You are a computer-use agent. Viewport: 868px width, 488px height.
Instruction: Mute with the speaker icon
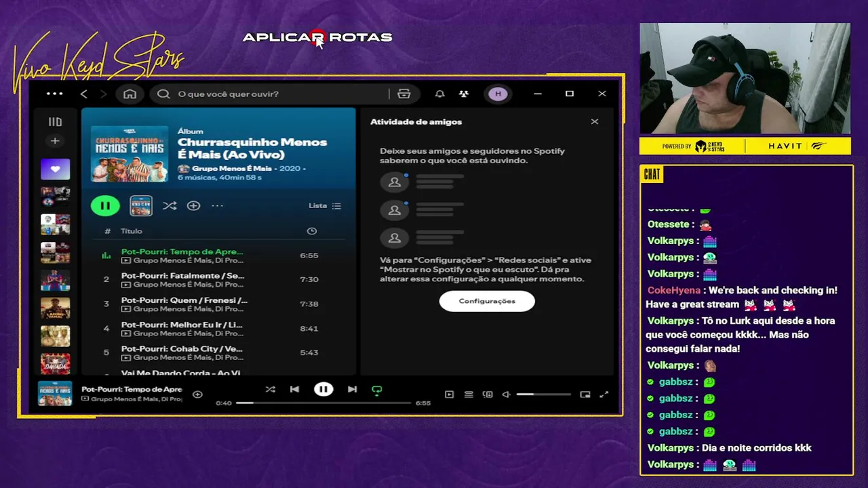point(506,394)
